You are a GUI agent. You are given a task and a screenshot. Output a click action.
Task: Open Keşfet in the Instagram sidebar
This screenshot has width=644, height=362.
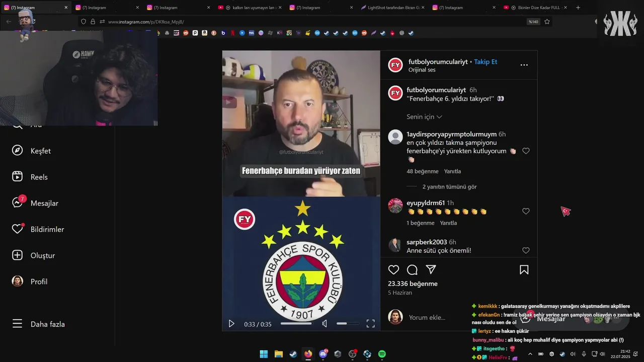pyautogui.click(x=31, y=151)
